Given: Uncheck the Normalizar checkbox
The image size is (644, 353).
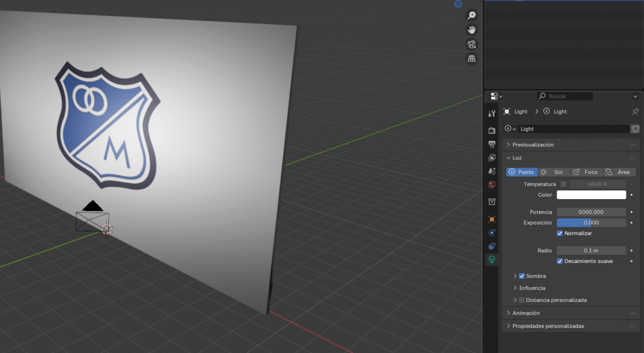Looking at the screenshot, I should click(560, 234).
